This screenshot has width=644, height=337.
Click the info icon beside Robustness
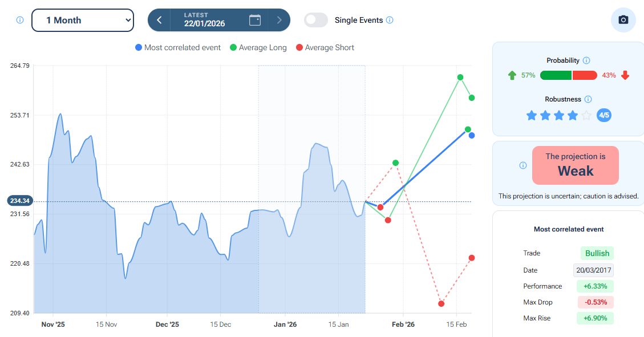click(x=588, y=99)
